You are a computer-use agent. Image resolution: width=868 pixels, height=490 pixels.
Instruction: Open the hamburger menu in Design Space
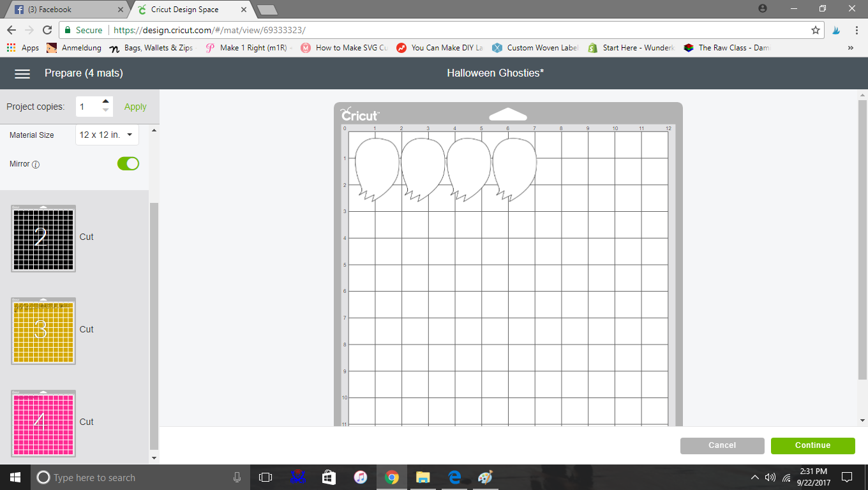tap(22, 73)
